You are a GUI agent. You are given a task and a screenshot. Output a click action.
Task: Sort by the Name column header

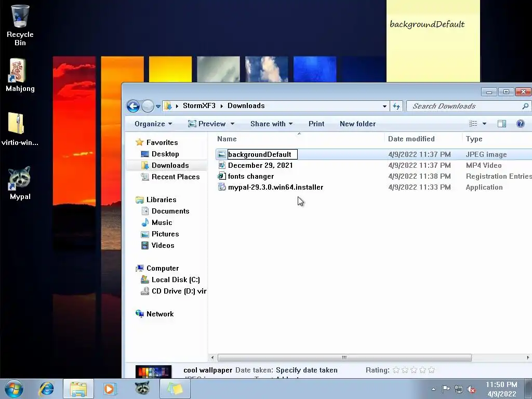coord(227,139)
